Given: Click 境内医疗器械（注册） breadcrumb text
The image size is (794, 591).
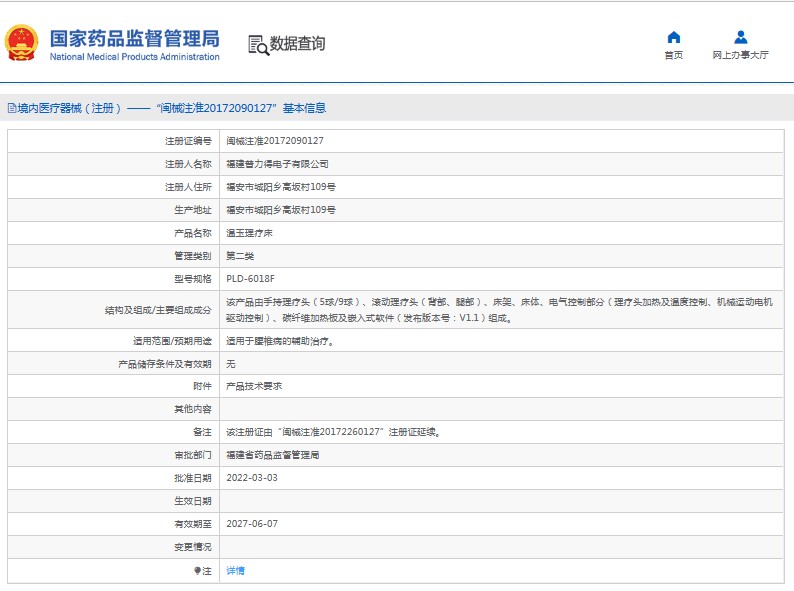Looking at the screenshot, I should tap(69, 108).
